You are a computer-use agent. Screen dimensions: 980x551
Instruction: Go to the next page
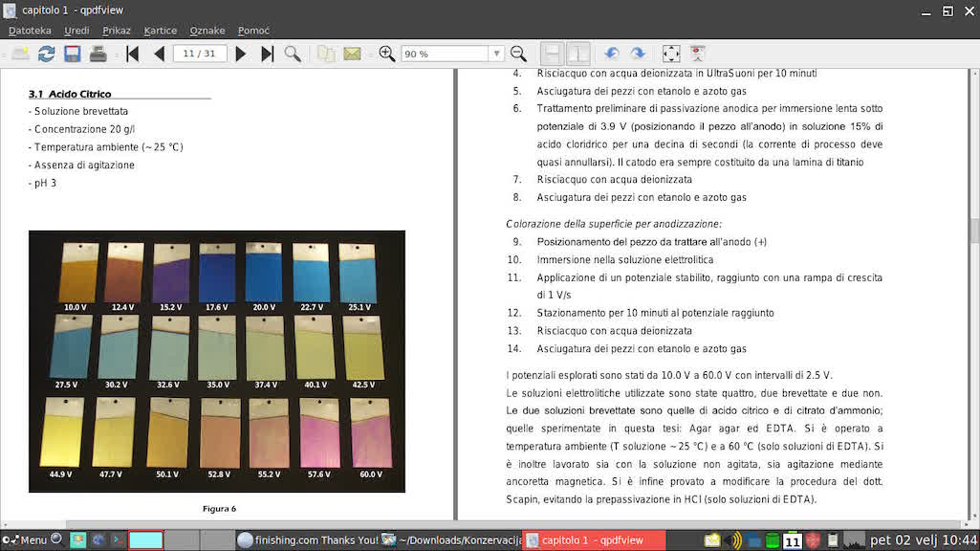(x=241, y=55)
